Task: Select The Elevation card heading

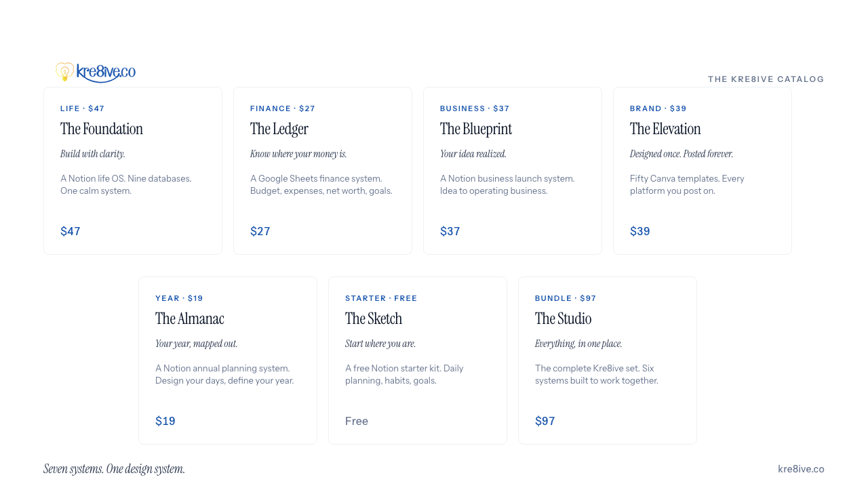Action: [x=665, y=129]
